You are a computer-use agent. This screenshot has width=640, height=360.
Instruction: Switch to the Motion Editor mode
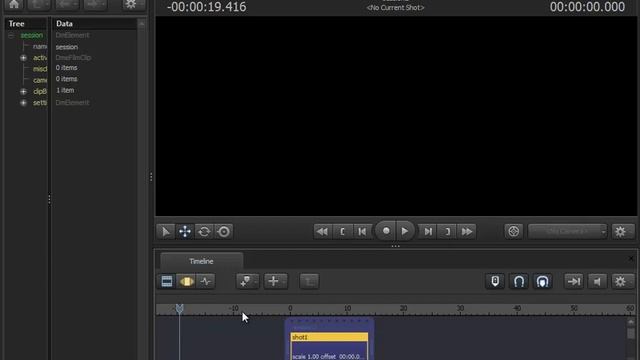pos(187,281)
